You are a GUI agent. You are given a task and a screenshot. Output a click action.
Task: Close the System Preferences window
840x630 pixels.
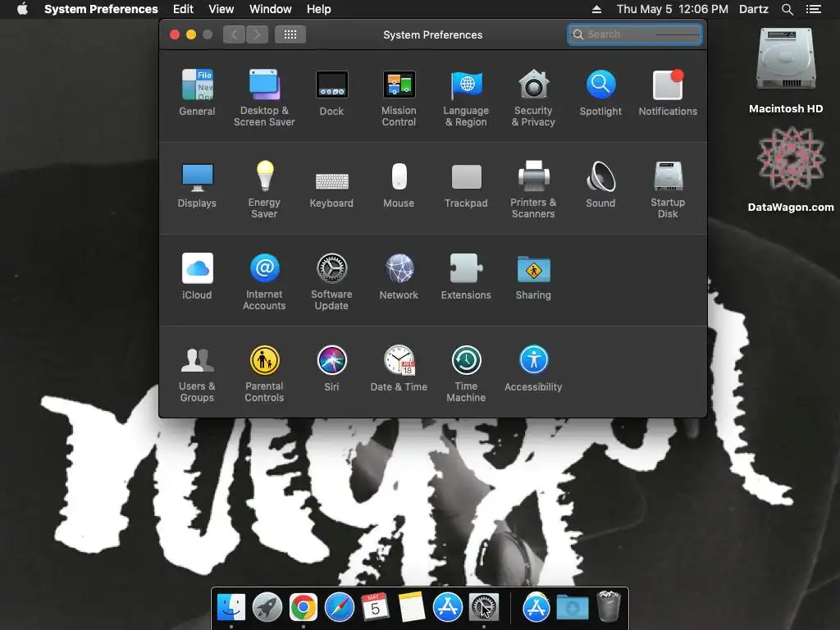coord(175,34)
